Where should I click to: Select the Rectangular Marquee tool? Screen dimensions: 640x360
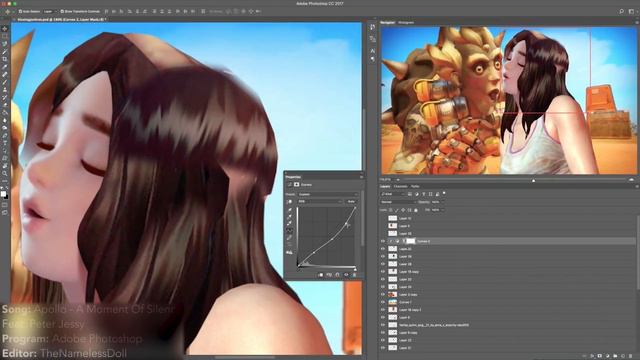[x=5, y=36]
